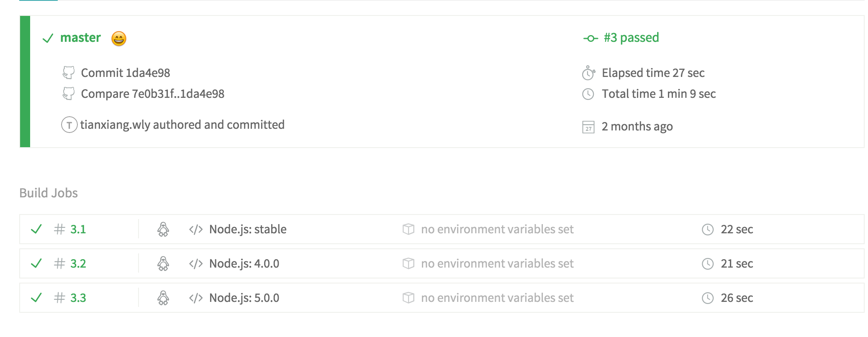The width and height of the screenshot is (868, 337).
Task: Click the build number commit-node icon
Action: (591, 38)
